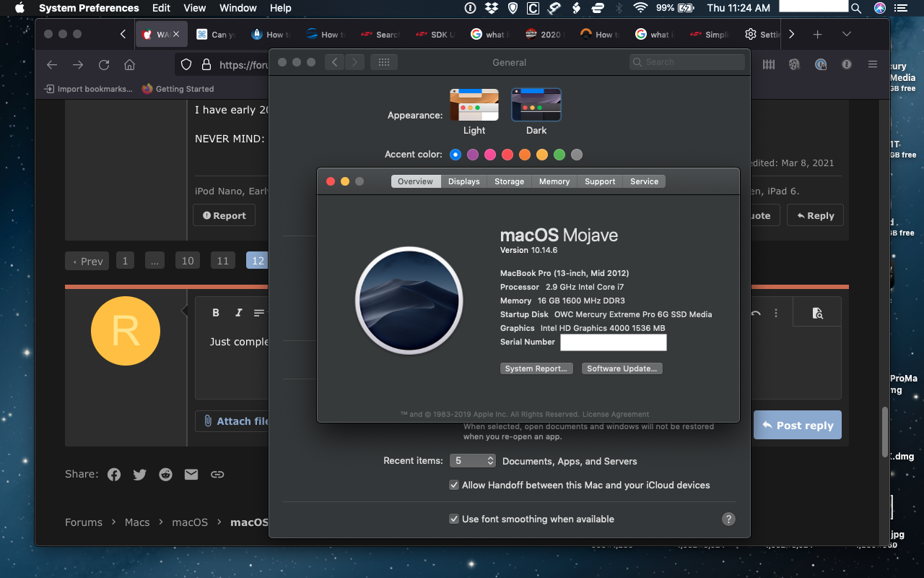Click the System Preferences search field
Viewport: 924px width, 578px height.
pyautogui.click(x=687, y=62)
